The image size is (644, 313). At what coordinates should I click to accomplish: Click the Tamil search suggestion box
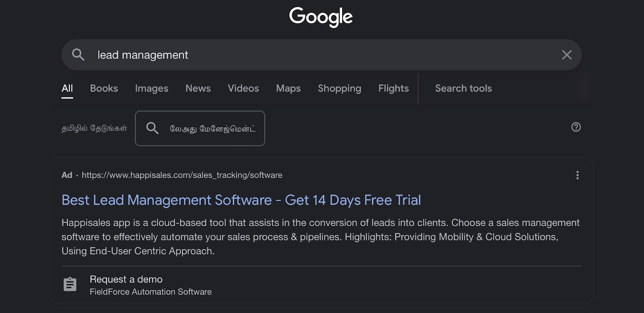click(200, 129)
